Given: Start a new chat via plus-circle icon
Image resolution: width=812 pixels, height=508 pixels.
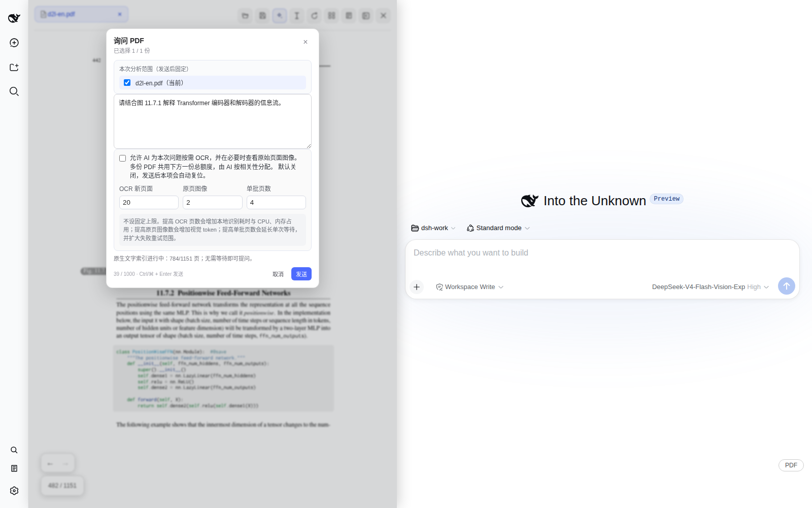Looking at the screenshot, I should (14, 43).
